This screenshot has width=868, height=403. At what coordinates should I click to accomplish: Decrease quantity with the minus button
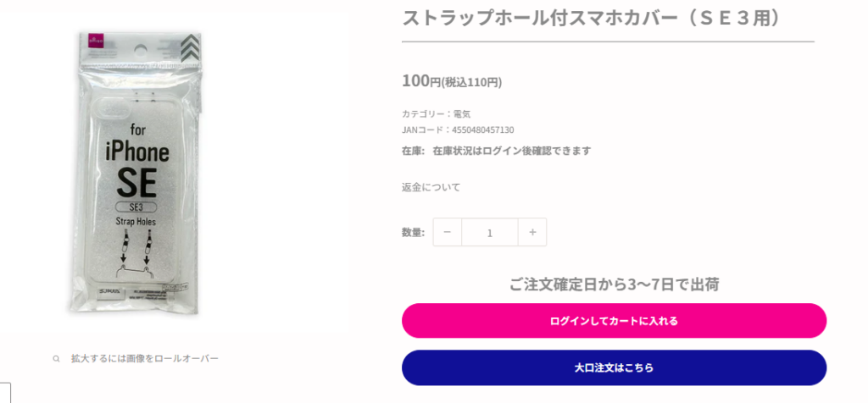(448, 232)
